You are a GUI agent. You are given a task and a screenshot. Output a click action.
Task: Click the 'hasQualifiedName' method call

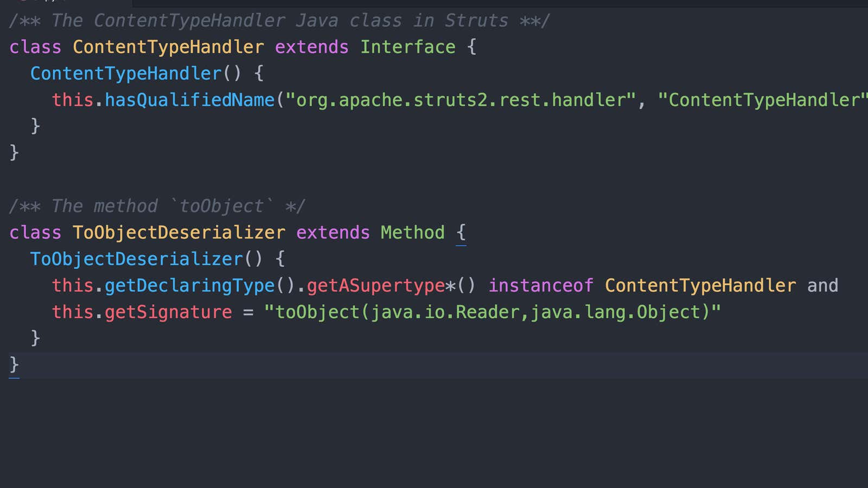click(190, 100)
